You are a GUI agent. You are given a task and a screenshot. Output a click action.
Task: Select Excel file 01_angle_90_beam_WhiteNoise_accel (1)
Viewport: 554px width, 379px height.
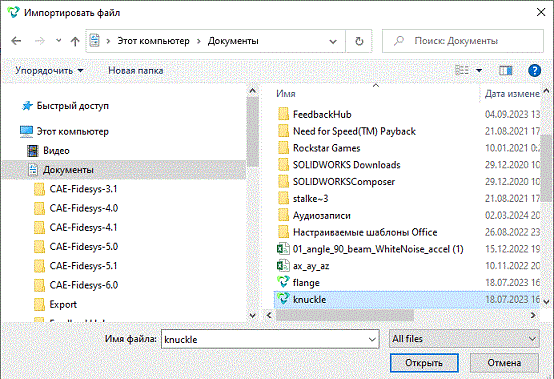[x=378, y=249]
